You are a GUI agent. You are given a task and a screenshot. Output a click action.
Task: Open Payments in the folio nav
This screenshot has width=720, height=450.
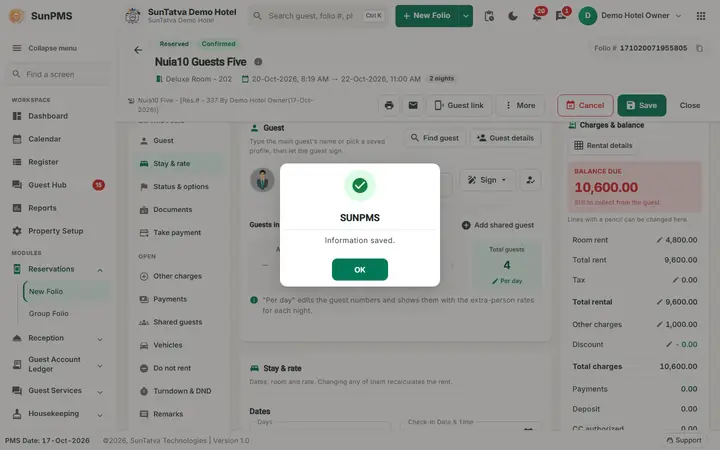coord(170,299)
